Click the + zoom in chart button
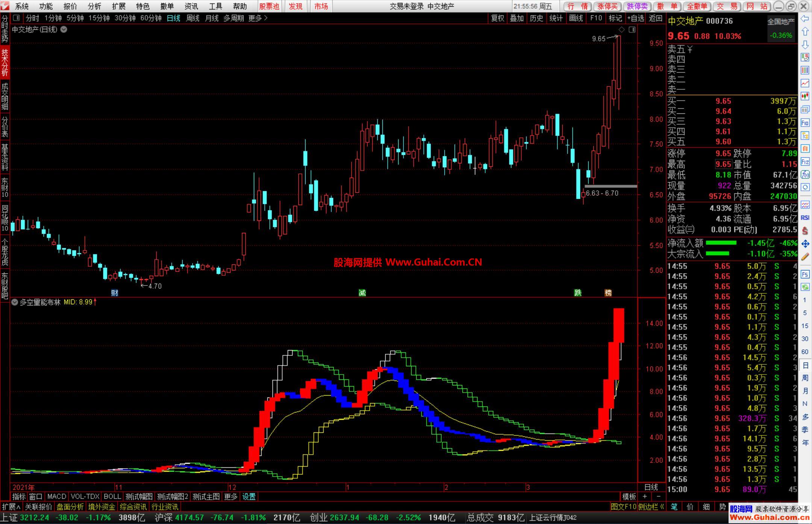 tap(645, 497)
